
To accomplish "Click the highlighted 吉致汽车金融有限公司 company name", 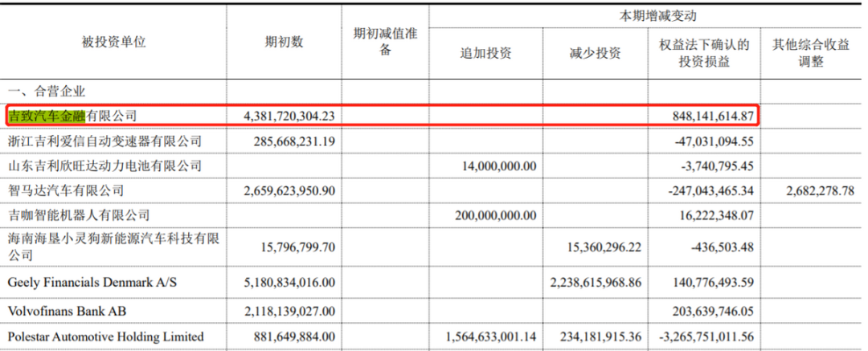I will (x=72, y=116).
